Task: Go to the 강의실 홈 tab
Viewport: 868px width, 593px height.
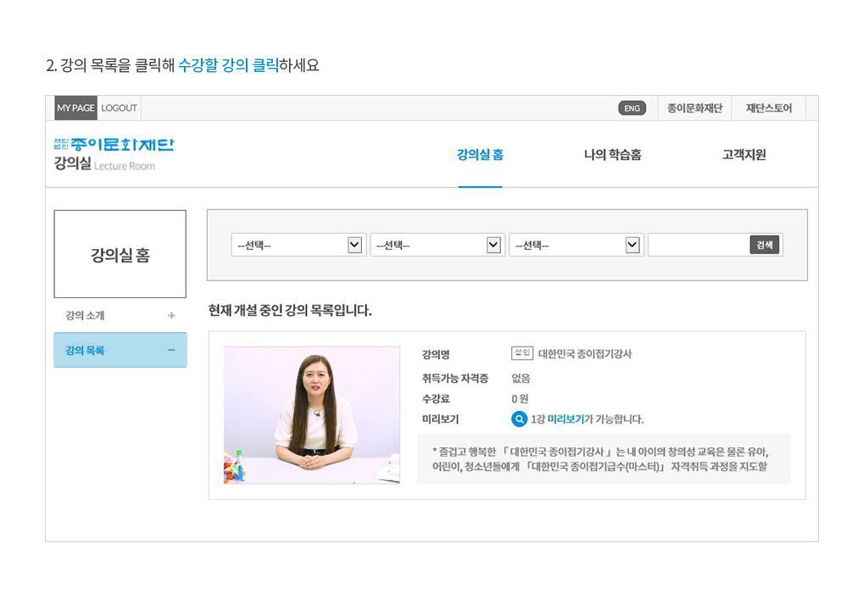Action: coord(480,155)
